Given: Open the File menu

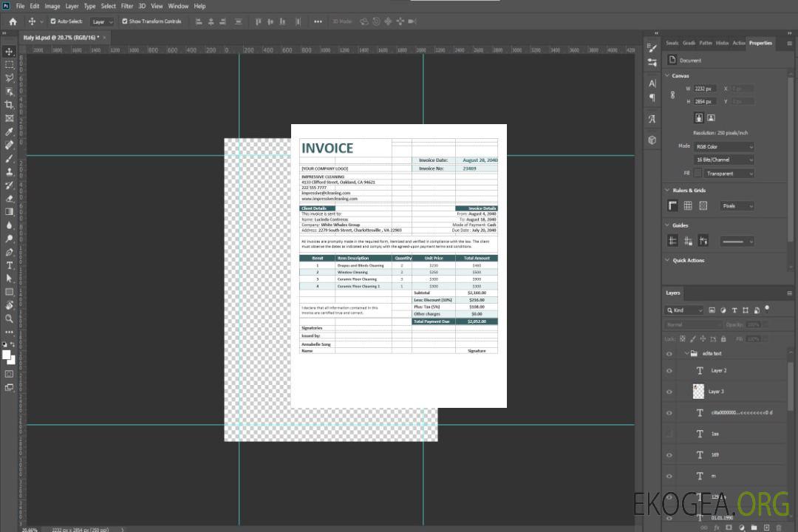Looking at the screenshot, I should tap(21, 6).
